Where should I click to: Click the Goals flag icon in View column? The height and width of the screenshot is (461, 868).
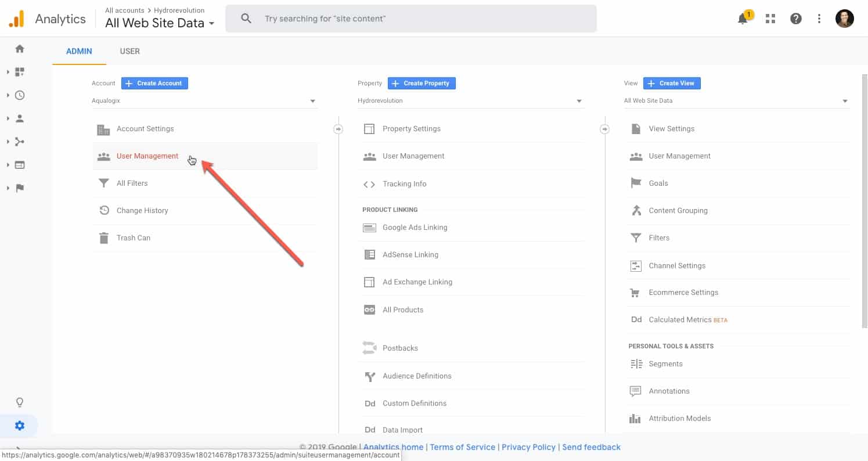pyautogui.click(x=636, y=183)
